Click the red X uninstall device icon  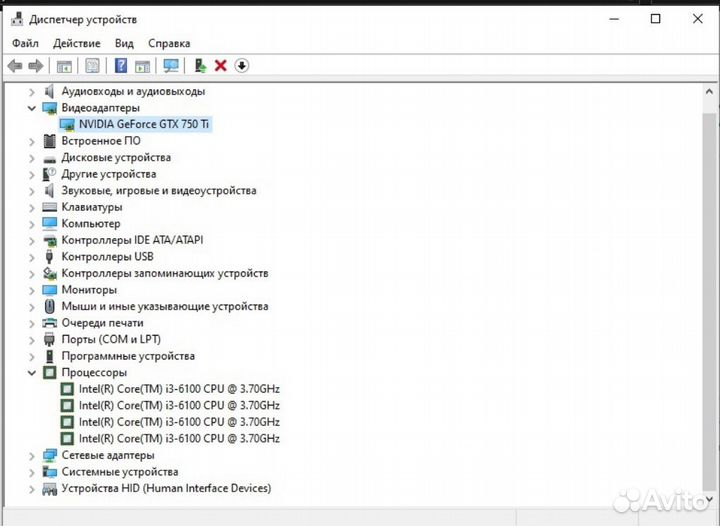pos(221,66)
